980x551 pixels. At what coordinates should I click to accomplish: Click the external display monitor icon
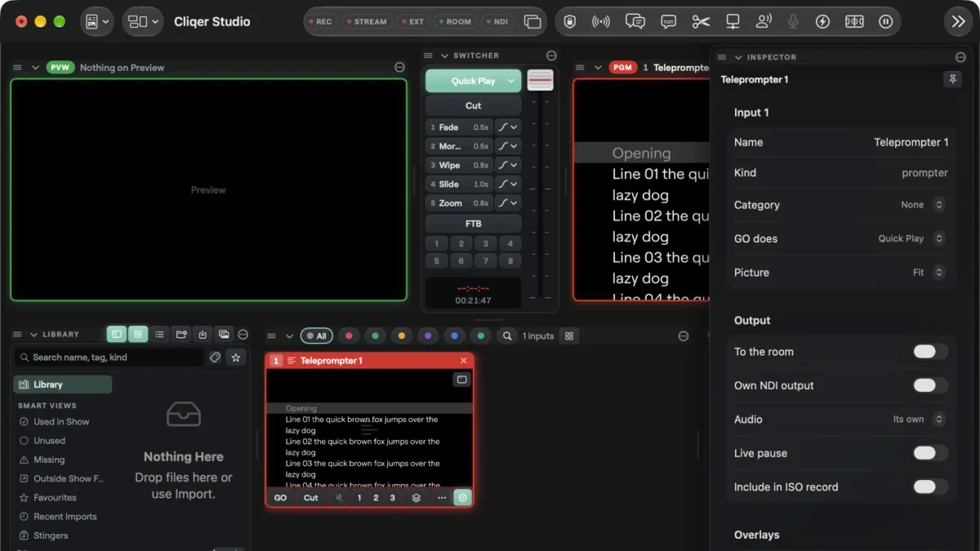(x=733, y=22)
